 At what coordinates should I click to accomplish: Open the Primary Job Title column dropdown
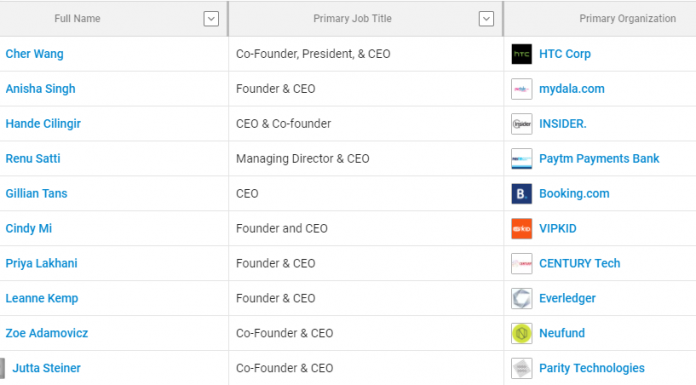[486, 19]
